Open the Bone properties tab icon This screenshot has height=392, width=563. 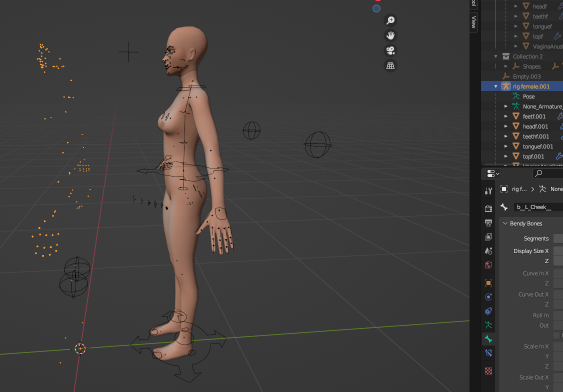tap(488, 339)
